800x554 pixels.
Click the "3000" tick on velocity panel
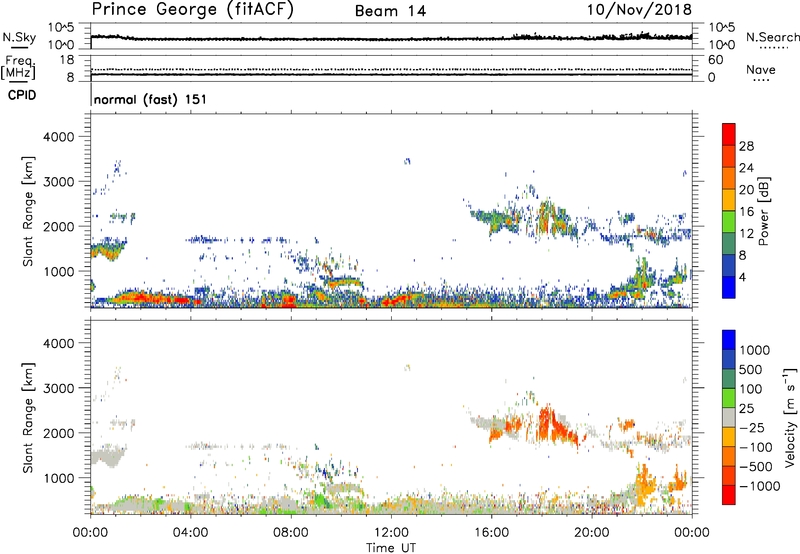tap(59, 388)
